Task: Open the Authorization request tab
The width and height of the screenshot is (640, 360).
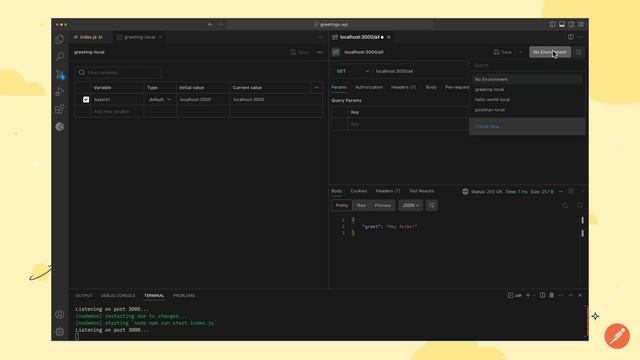Action: (369, 87)
